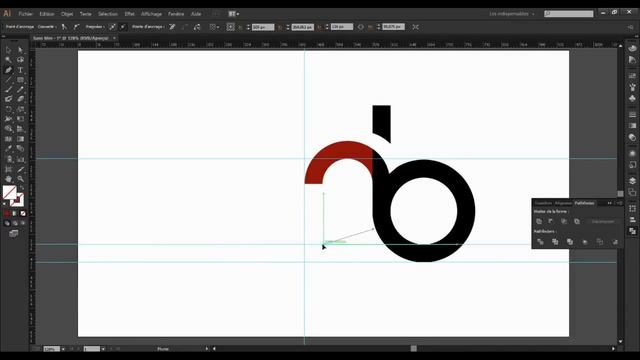Select the Gradient tool
Viewport: 640px width, 360px height.
(x=20, y=139)
